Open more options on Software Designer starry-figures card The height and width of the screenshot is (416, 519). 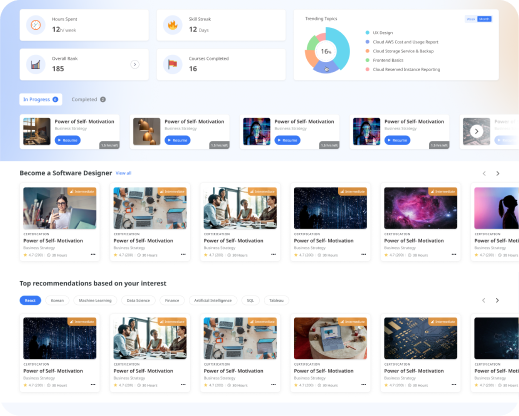click(x=364, y=254)
